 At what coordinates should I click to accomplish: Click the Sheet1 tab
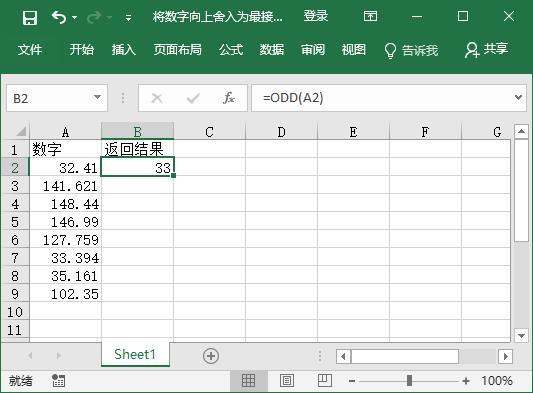pos(135,354)
